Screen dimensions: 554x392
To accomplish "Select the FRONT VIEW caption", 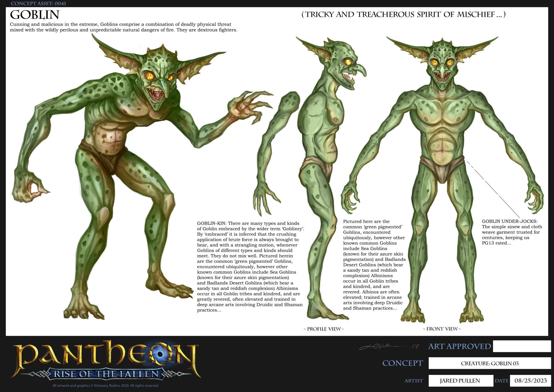I will (x=442, y=329).
